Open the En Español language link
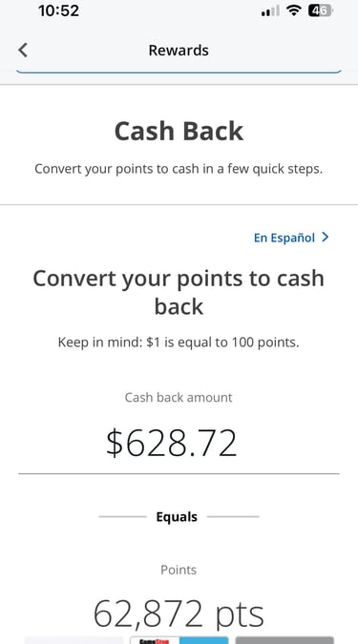 tap(284, 238)
